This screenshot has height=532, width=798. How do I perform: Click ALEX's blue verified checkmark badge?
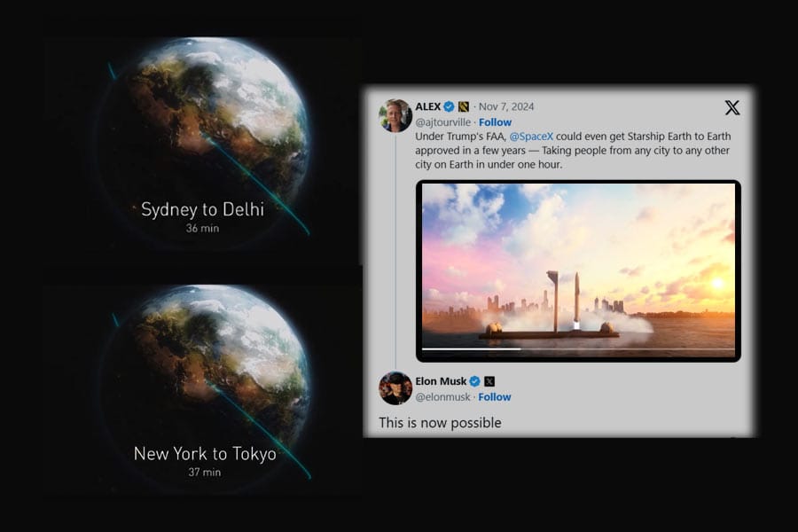(449, 107)
